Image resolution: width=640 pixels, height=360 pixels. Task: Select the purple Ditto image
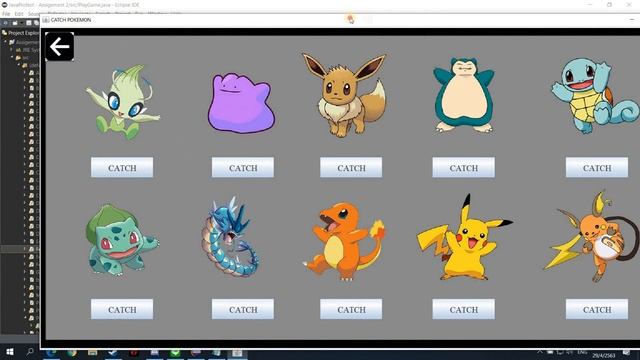click(241, 103)
